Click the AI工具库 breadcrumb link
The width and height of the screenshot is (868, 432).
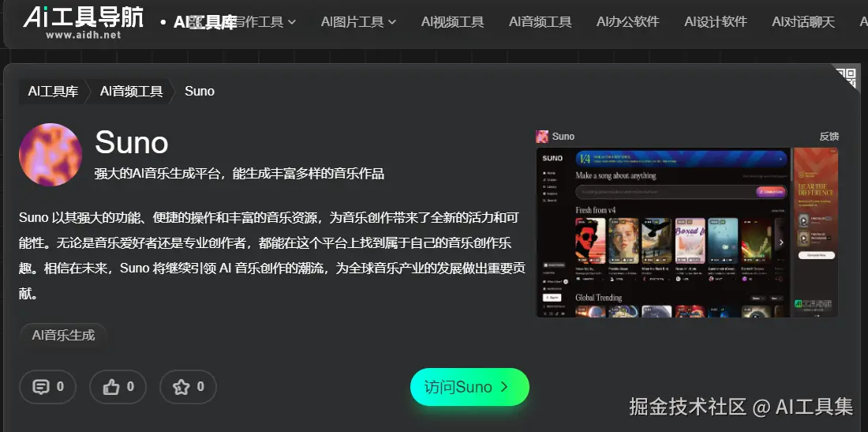point(53,92)
